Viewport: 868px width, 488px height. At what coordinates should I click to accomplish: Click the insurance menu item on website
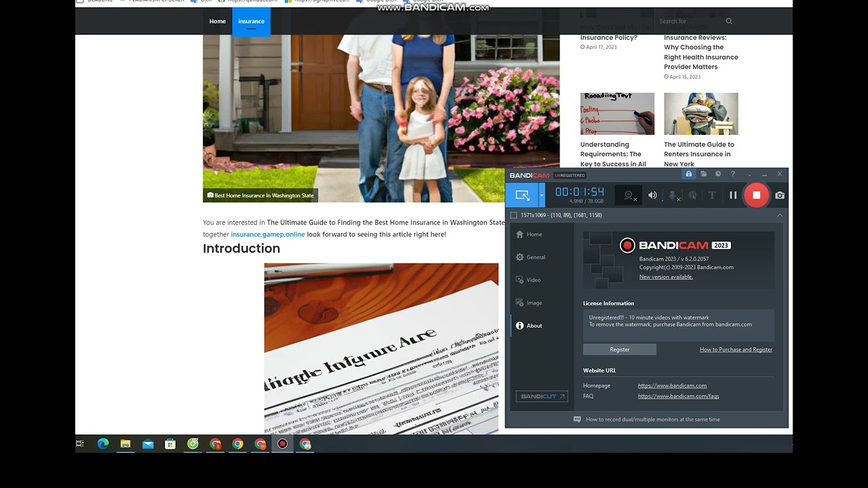point(251,22)
